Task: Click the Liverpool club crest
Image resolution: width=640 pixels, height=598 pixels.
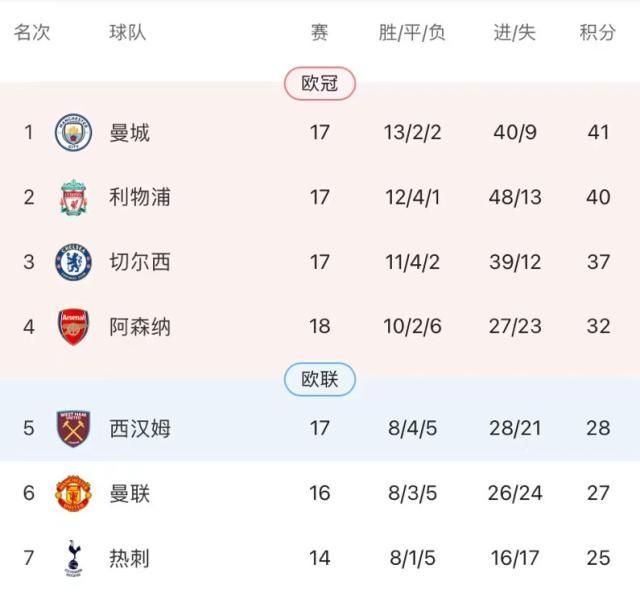Action: click(73, 197)
